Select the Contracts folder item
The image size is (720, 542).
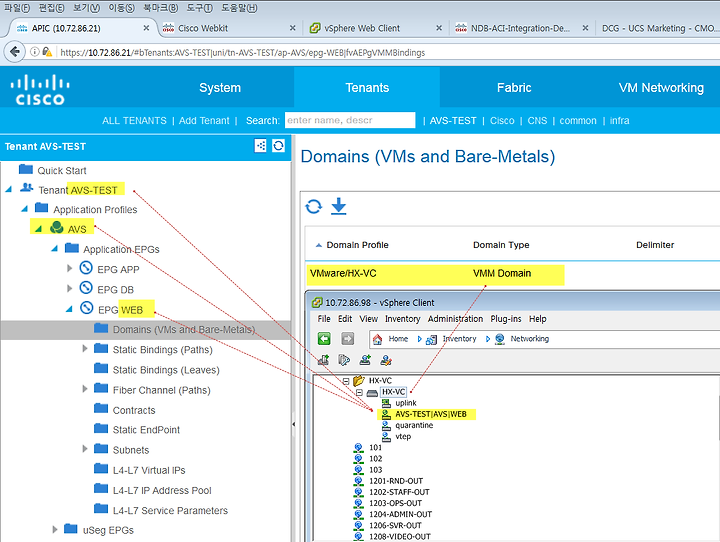[134, 410]
